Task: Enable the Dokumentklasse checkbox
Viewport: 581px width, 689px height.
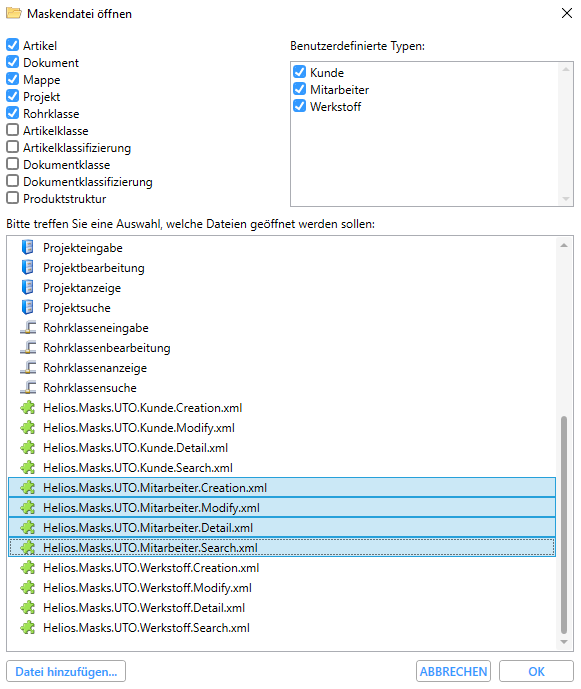Action: [x=13, y=164]
